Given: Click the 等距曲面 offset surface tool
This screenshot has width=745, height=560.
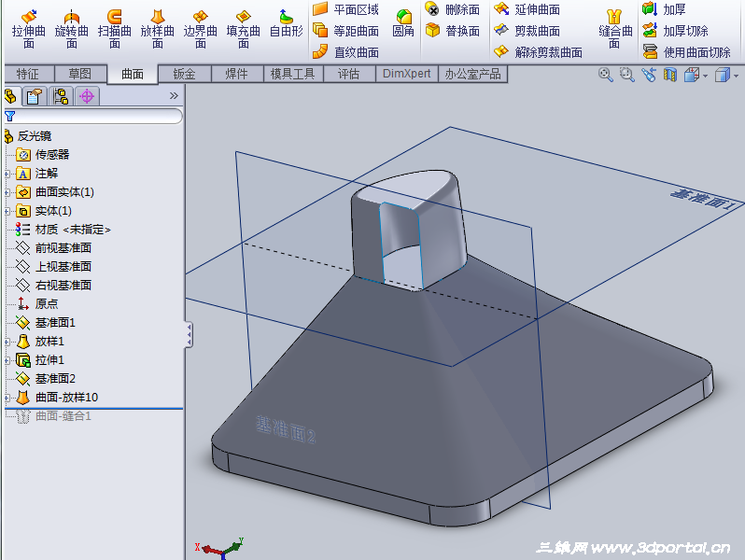Looking at the screenshot, I should click(x=345, y=31).
